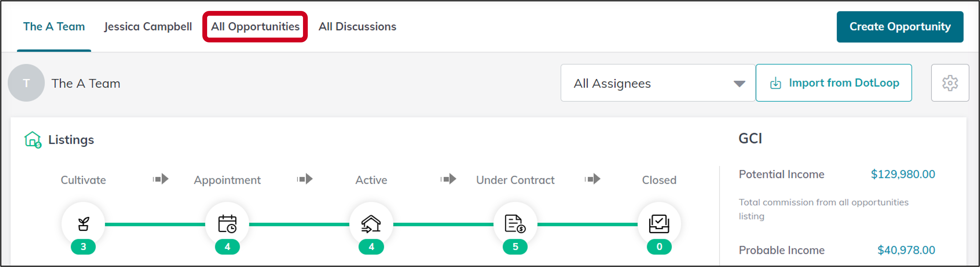
Task: Click the Probable Income amount $40,978.00
Action: (906, 250)
